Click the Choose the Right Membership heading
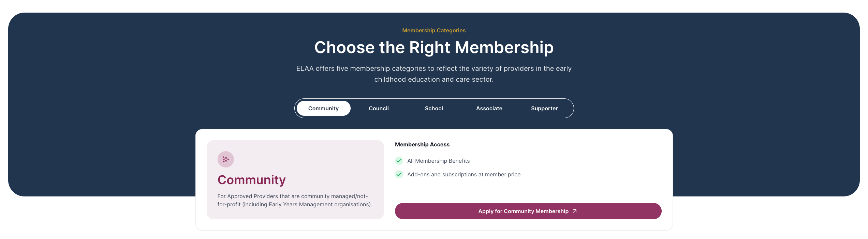Viewport: 868px width, 239px height. (434, 47)
